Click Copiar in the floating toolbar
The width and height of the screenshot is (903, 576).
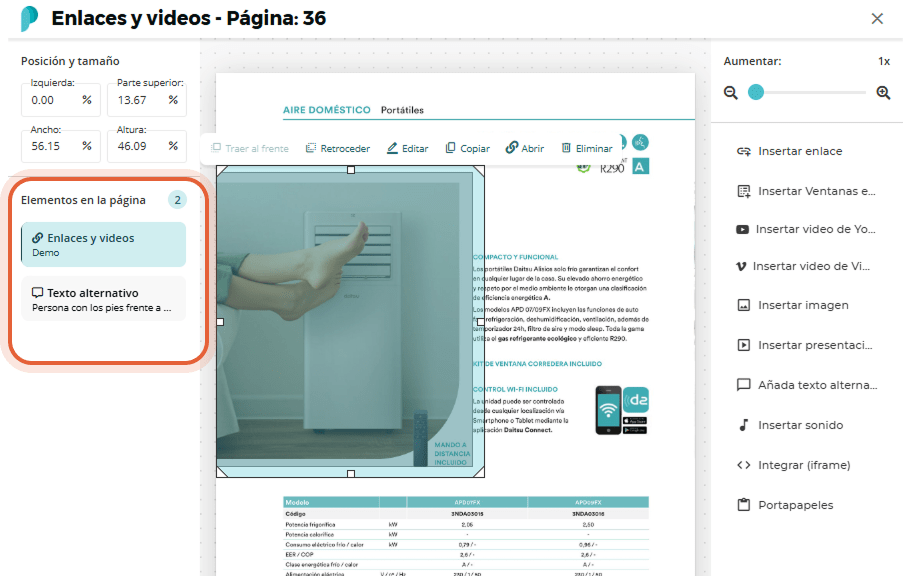(x=468, y=149)
